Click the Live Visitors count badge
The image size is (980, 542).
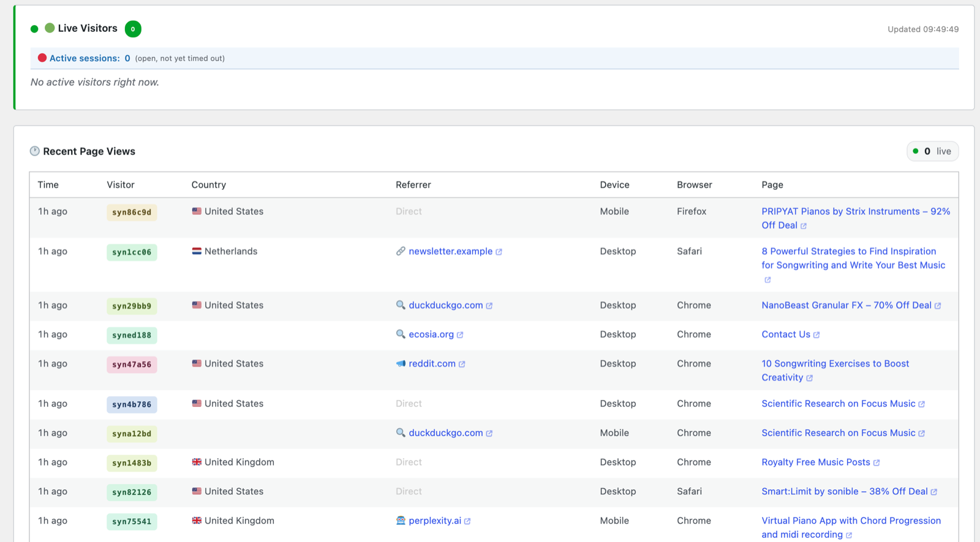pyautogui.click(x=133, y=29)
